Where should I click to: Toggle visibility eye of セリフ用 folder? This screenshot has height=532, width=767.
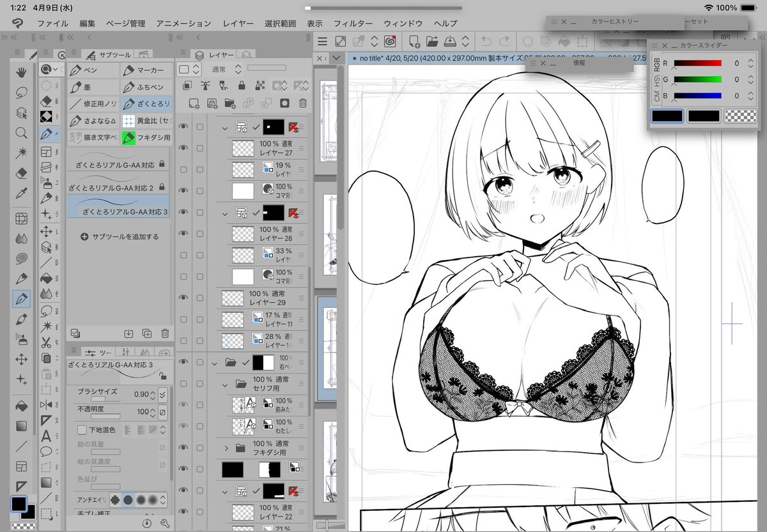click(x=184, y=383)
